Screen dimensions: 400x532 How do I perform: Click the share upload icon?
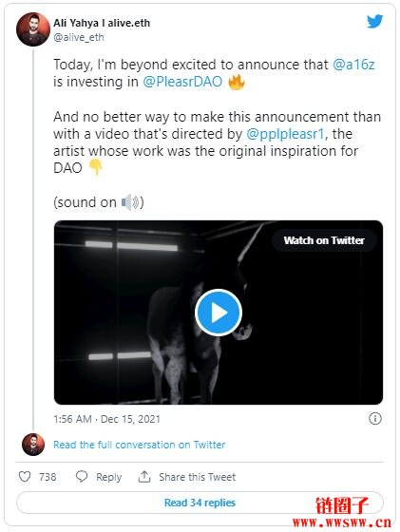coord(144,477)
